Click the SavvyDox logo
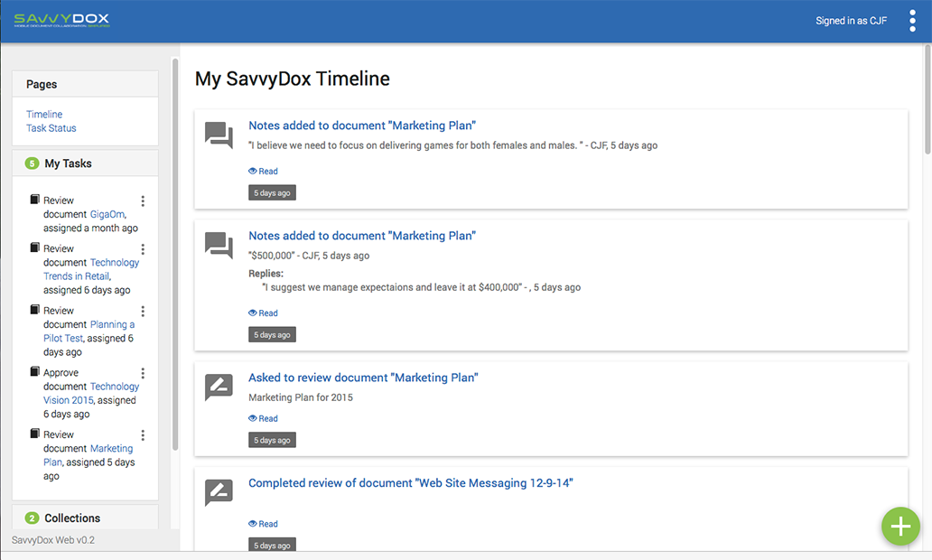Screen dimensions: 932x560 61,20
